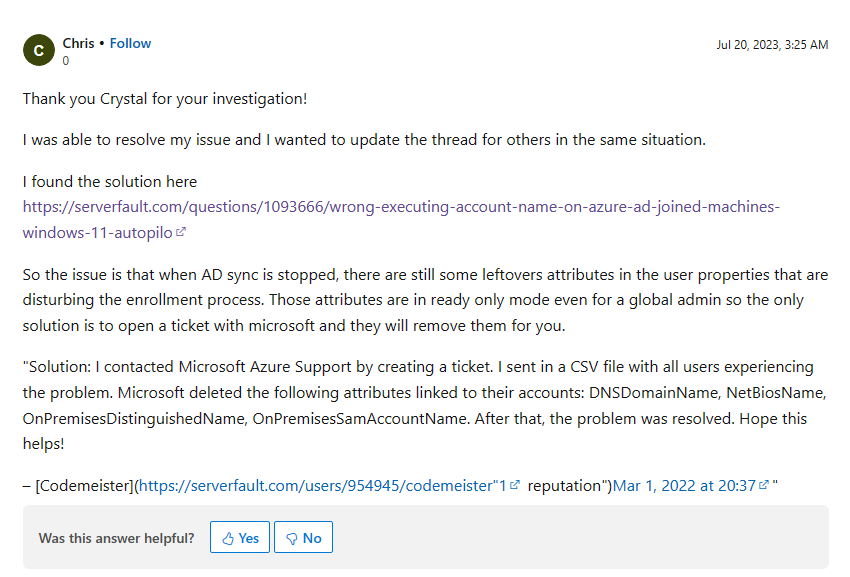Image resolution: width=850 pixels, height=577 pixels.
Task: Click the word OnPremisesSamAccountName in the quote
Action: pos(360,419)
